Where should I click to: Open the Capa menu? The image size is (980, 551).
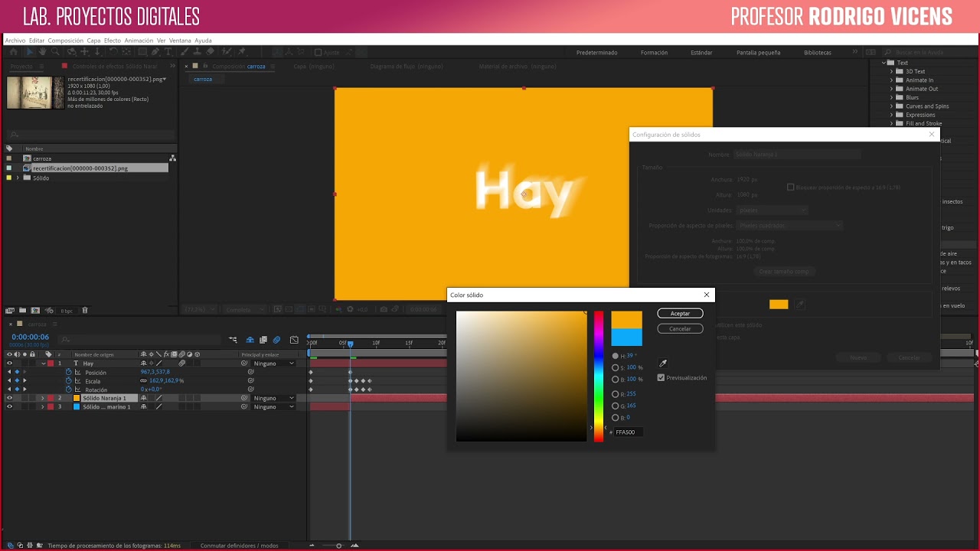pos(93,41)
